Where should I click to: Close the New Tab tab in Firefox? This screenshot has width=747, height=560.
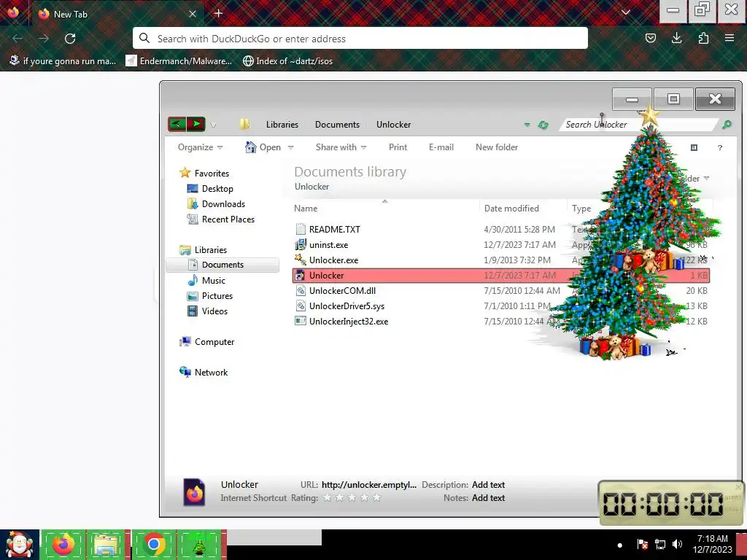193,14
